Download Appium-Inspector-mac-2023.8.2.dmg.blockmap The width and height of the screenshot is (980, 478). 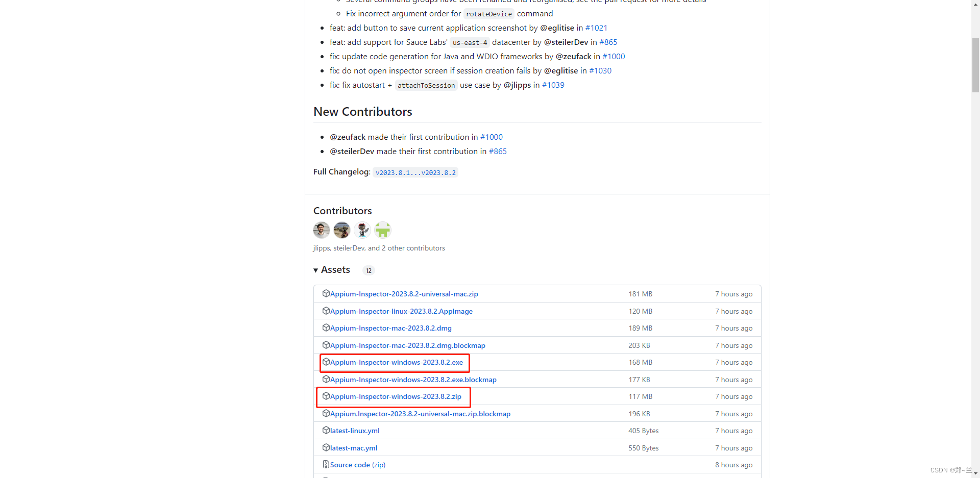[x=407, y=345]
